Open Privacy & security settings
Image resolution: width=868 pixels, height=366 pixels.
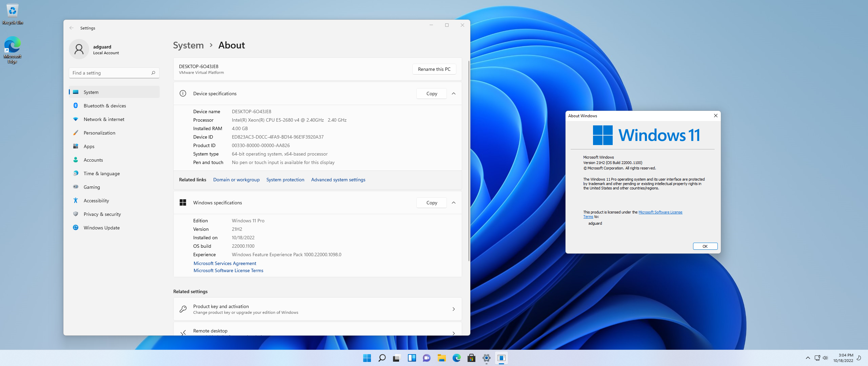[x=114, y=214]
